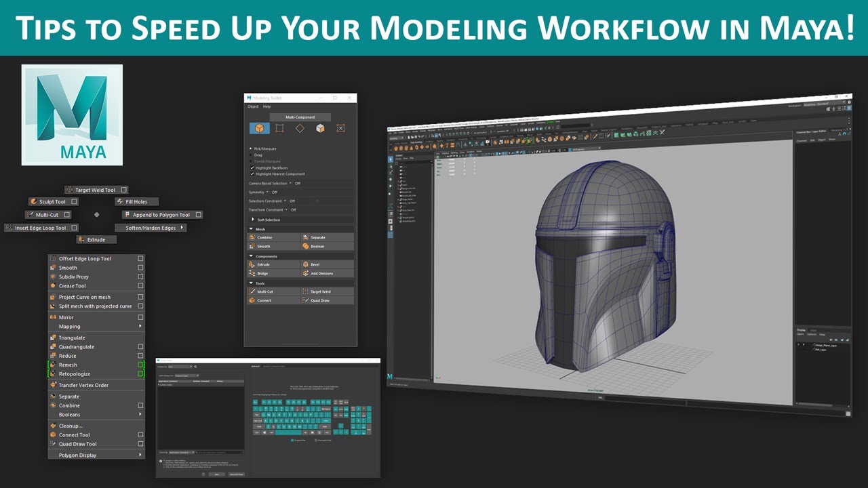Choose Insert Edge Loop Tool in marking menu
The width and height of the screenshot is (868, 488).
point(41,228)
